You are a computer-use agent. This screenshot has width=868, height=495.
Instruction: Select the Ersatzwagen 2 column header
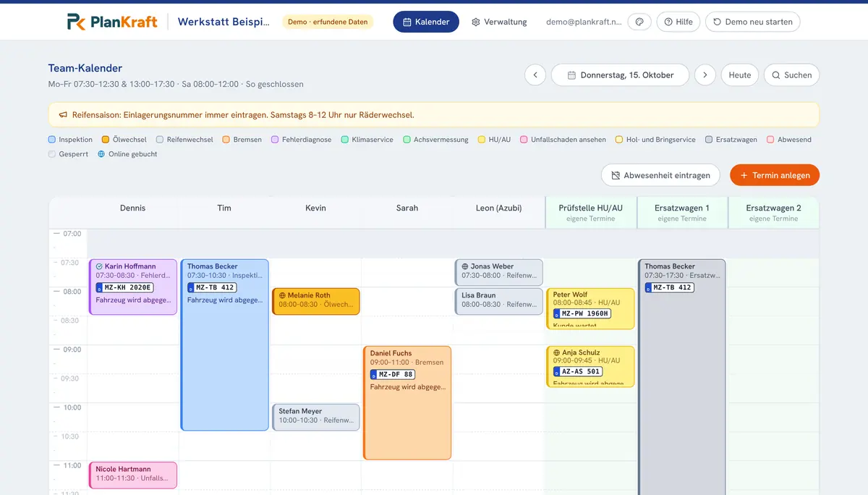pyautogui.click(x=774, y=212)
